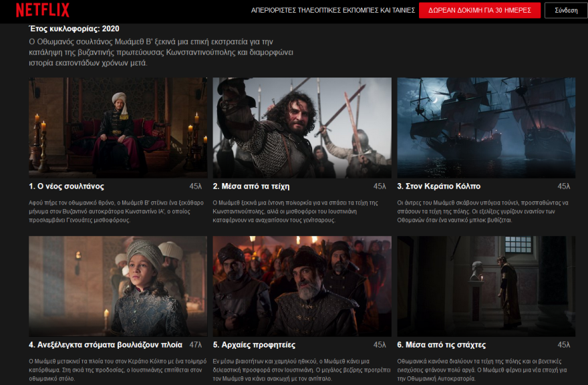Image resolution: width=588 pixels, height=385 pixels.
Task: Open the header link about unlimited shows and movies
Action: [x=332, y=11]
